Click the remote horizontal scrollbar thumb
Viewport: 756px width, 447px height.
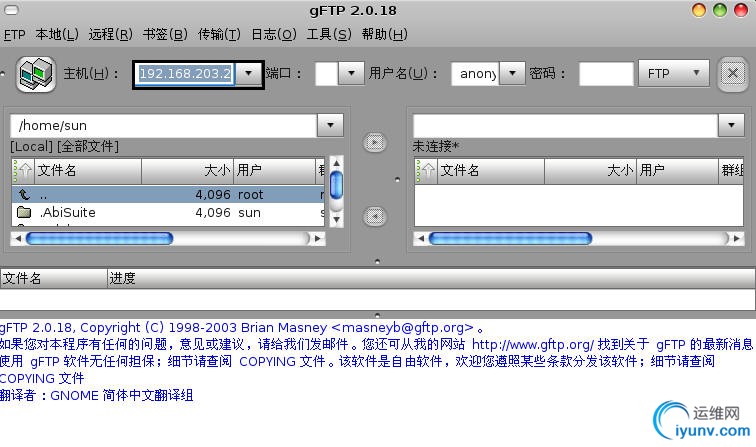point(510,238)
